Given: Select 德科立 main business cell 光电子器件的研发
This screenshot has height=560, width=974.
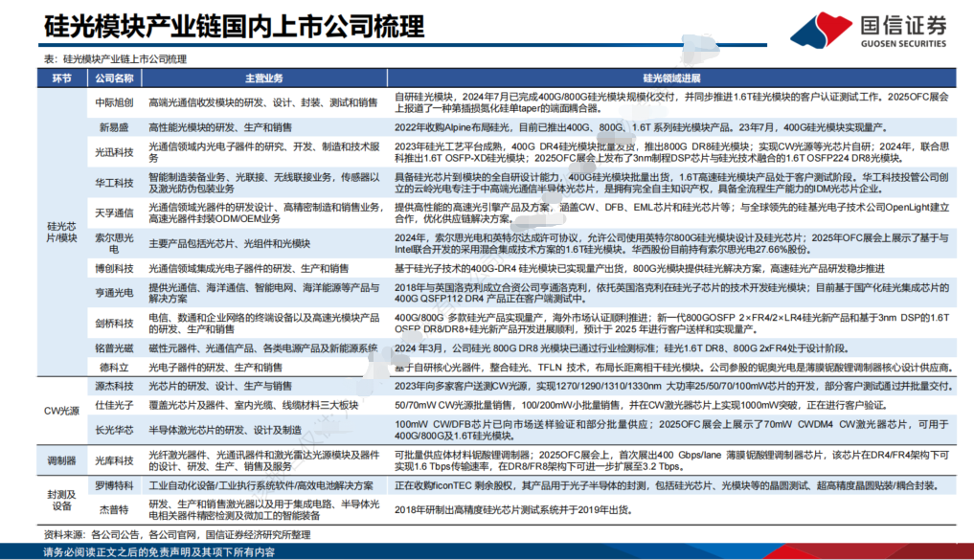Looking at the screenshot, I should pos(215,367).
